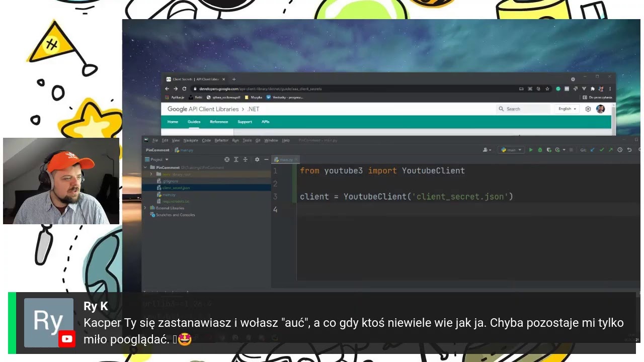644x362 pixels.
Task: Click Chrome back arrow
Action: pyautogui.click(x=168, y=88)
